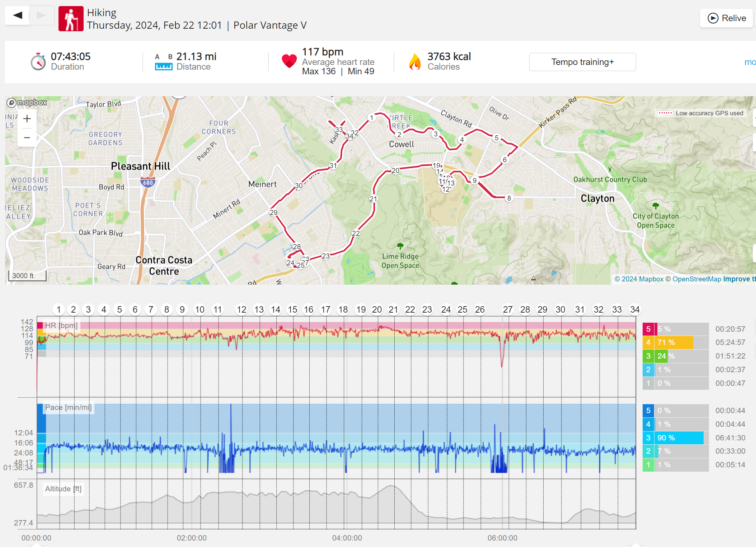Open the Relive playback button

(727, 18)
